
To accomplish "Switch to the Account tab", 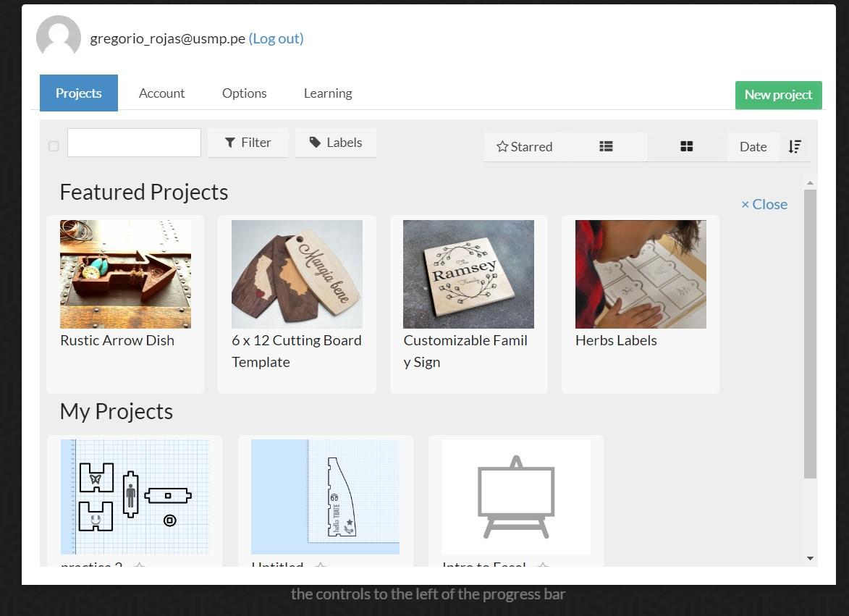I will (x=161, y=93).
